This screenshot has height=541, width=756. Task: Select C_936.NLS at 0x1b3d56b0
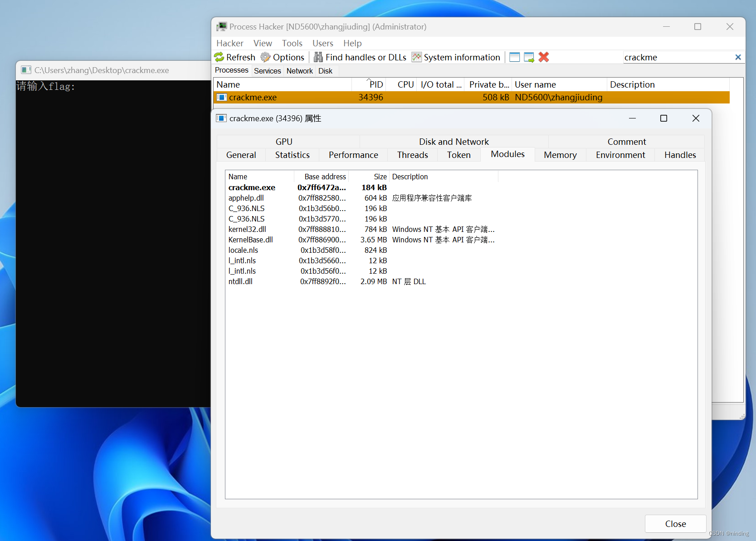[x=361, y=208]
